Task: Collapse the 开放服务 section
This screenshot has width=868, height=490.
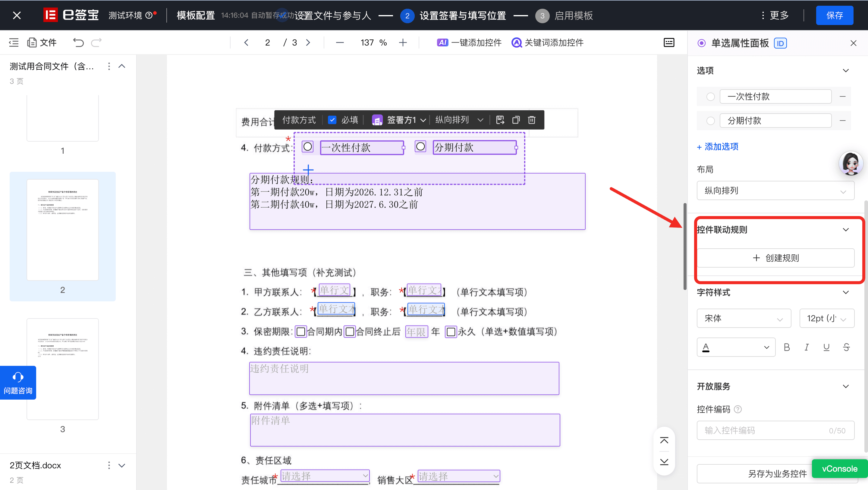Action: [x=846, y=387]
